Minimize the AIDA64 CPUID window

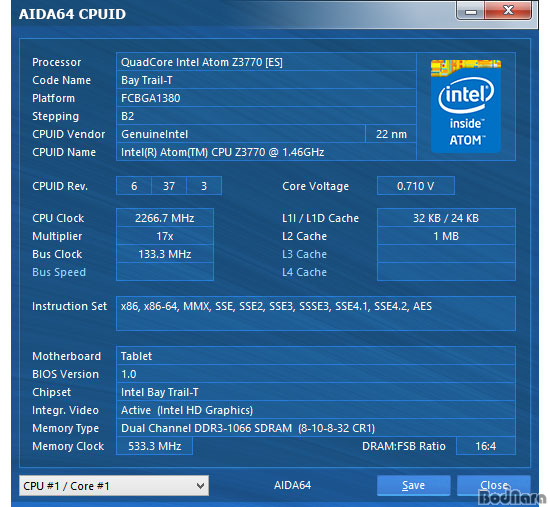coord(471,11)
